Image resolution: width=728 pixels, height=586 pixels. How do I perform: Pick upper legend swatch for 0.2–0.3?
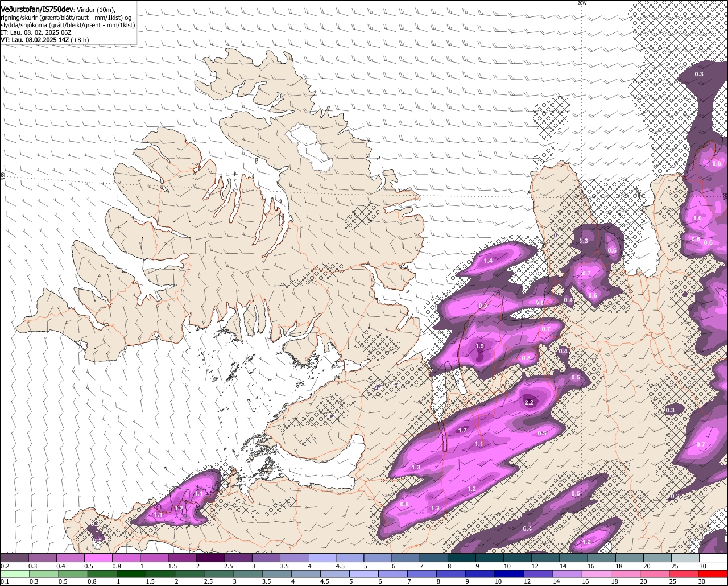14,558
